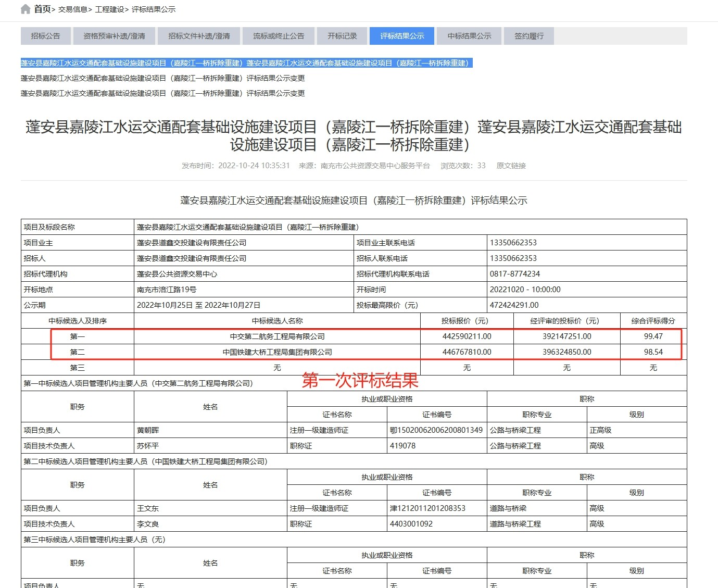The width and height of the screenshot is (718, 588).
Task: Click certificate number 4403001092
Action: click(437, 524)
